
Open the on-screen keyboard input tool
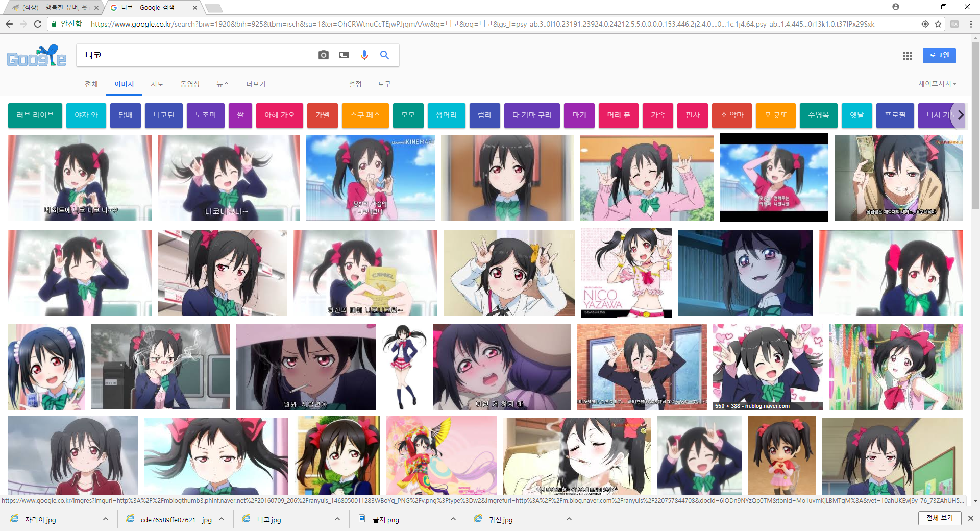click(344, 55)
